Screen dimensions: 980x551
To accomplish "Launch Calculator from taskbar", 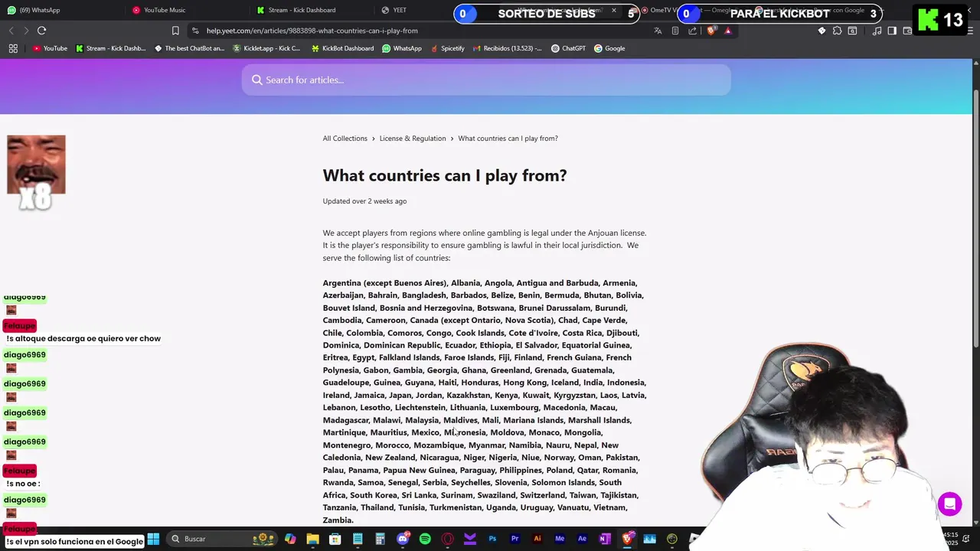I will click(380, 539).
